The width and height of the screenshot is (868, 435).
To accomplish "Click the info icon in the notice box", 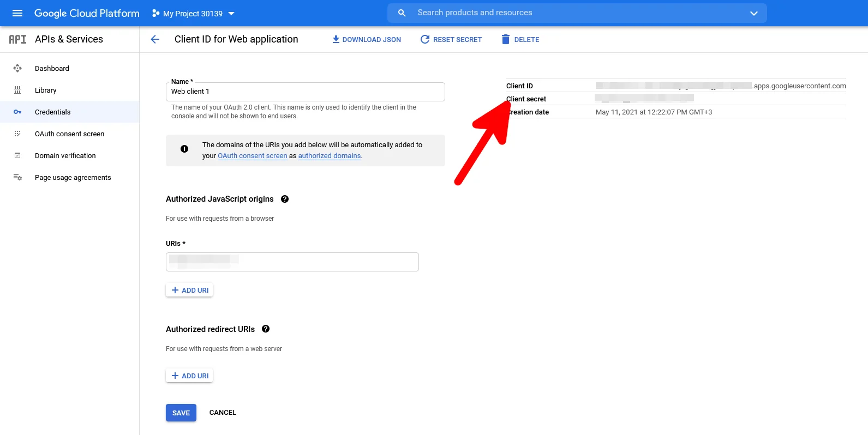I will (x=184, y=149).
